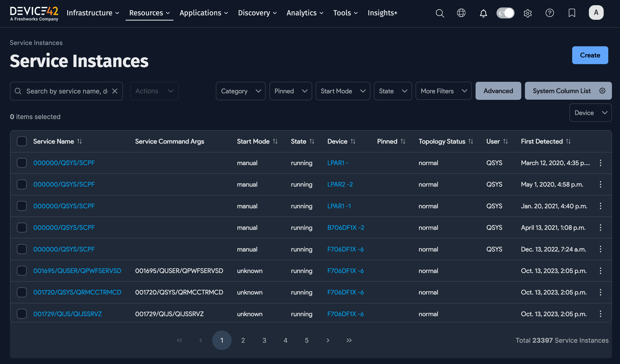The image size is (620, 364).
Task: Clear the search field with the X icon
Action: pyautogui.click(x=115, y=91)
